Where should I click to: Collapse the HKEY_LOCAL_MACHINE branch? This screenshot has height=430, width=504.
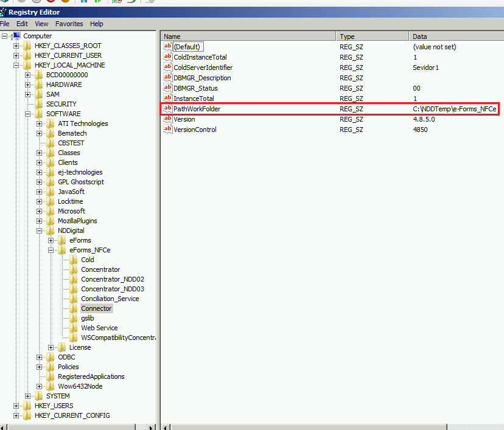(16, 65)
